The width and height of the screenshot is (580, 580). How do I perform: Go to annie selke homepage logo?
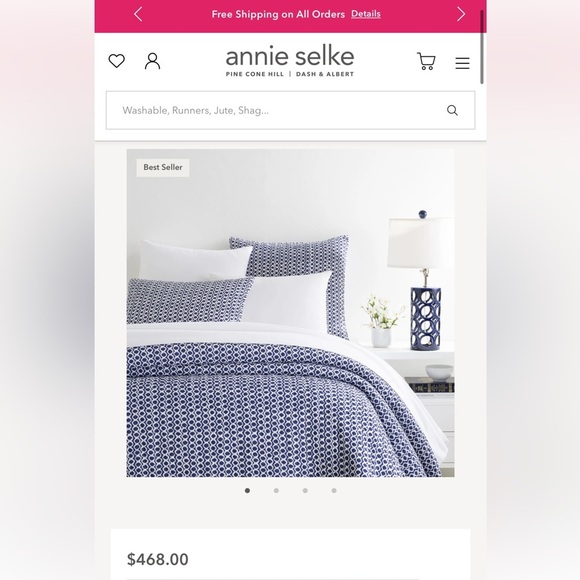[x=290, y=57]
